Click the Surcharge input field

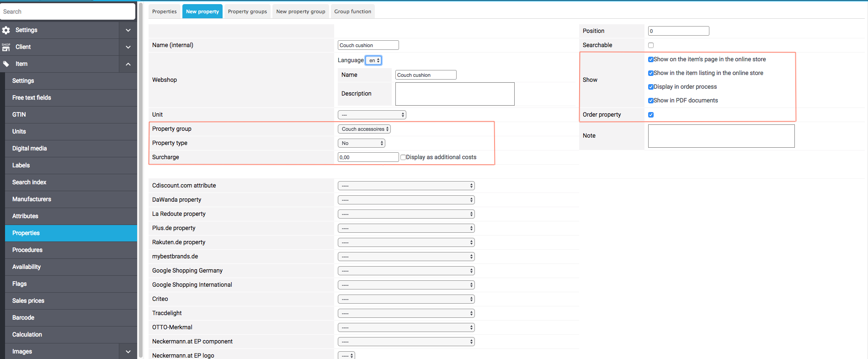point(368,157)
